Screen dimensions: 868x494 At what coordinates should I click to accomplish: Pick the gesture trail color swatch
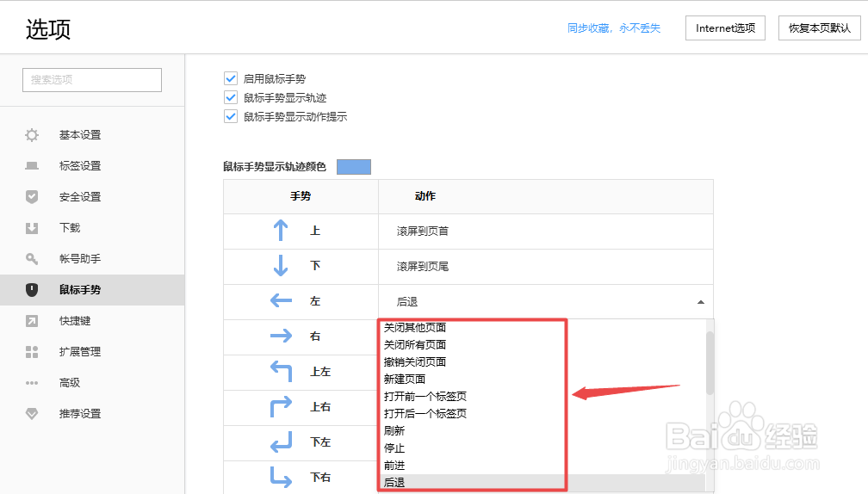[354, 166]
